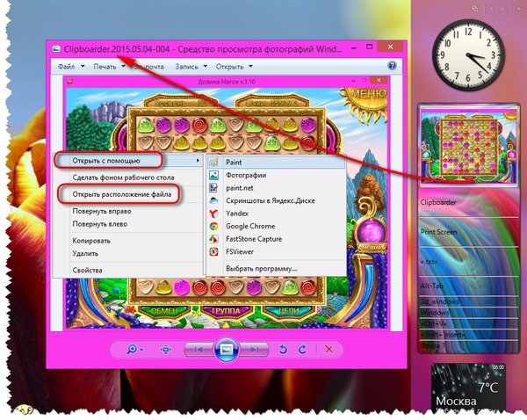This screenshot has height=420, width=527.
Task: Expand the Файл menu
Action: pyautogui.click(x=71, y=67)
